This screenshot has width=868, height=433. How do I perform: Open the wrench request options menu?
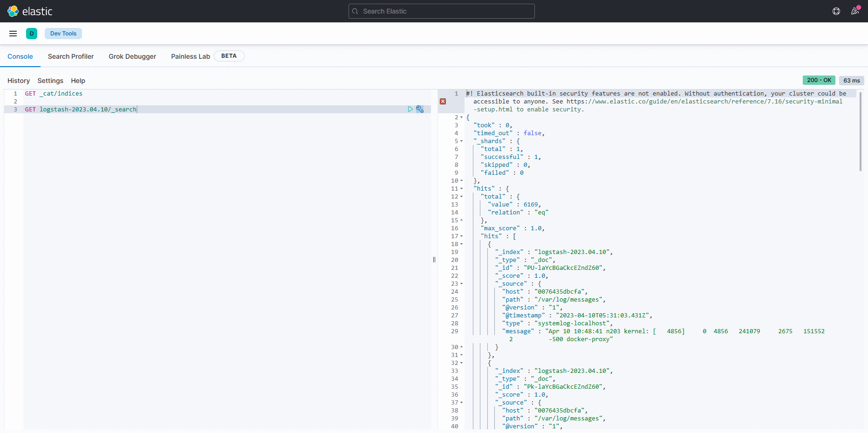point(420,109)
